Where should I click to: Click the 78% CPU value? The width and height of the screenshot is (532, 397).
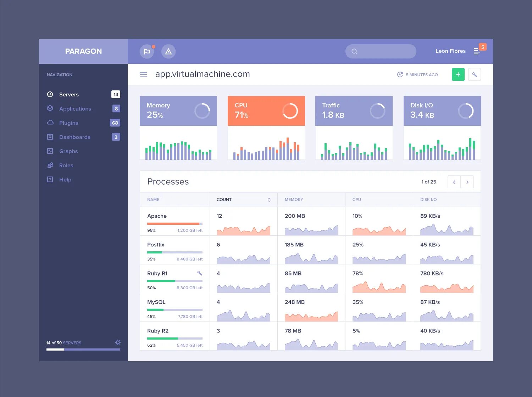coord(358,273)
